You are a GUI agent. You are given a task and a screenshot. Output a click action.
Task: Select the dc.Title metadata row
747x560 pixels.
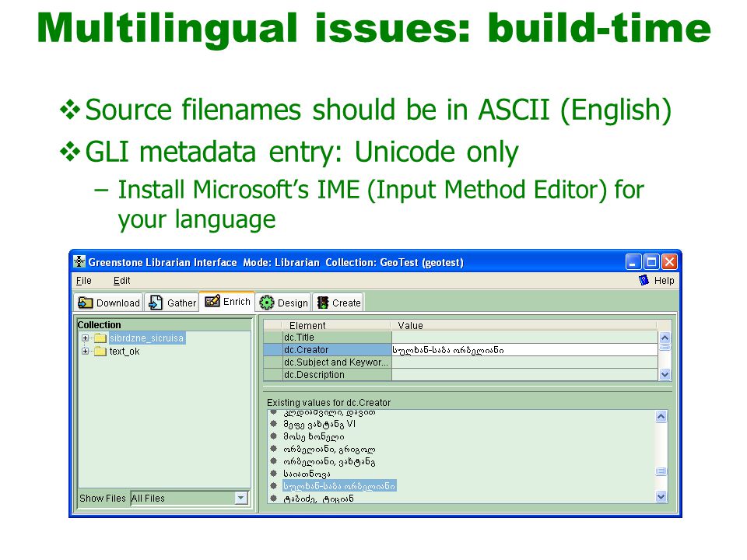point(460,337)
